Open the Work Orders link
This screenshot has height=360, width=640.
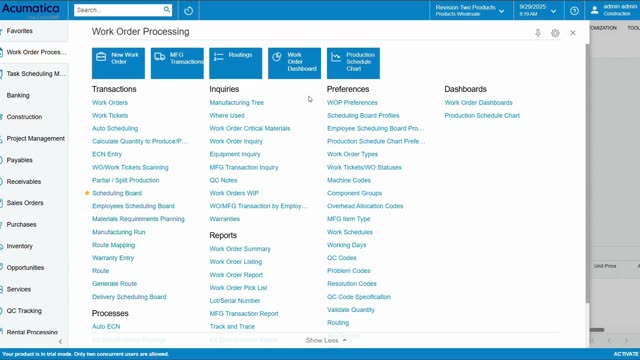(110, 102)
